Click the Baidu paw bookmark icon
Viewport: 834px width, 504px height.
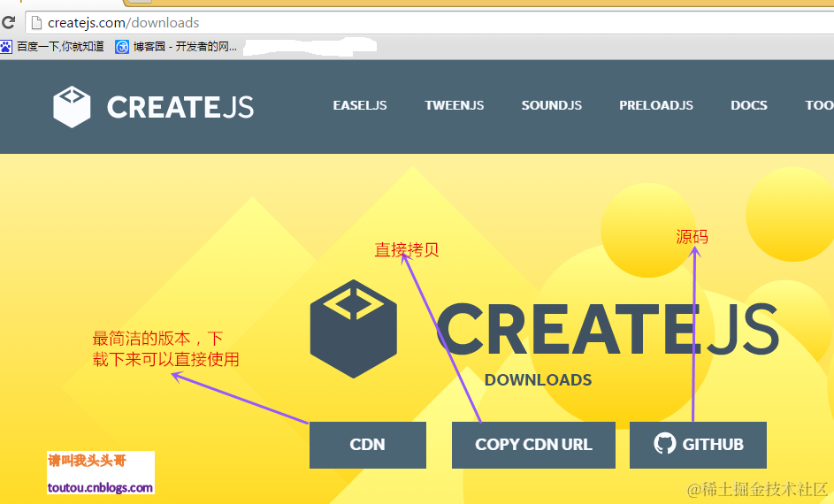(6, 47)
